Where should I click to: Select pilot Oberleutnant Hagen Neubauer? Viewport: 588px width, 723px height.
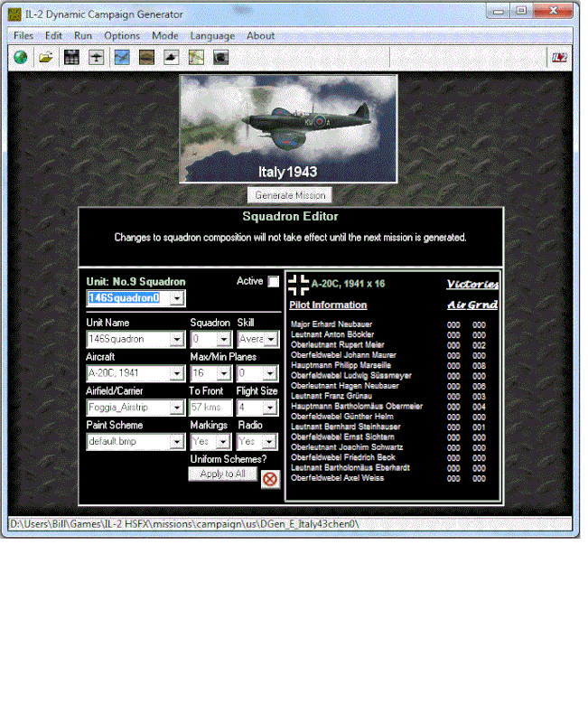pyautogui.click(x=345, y=386)
